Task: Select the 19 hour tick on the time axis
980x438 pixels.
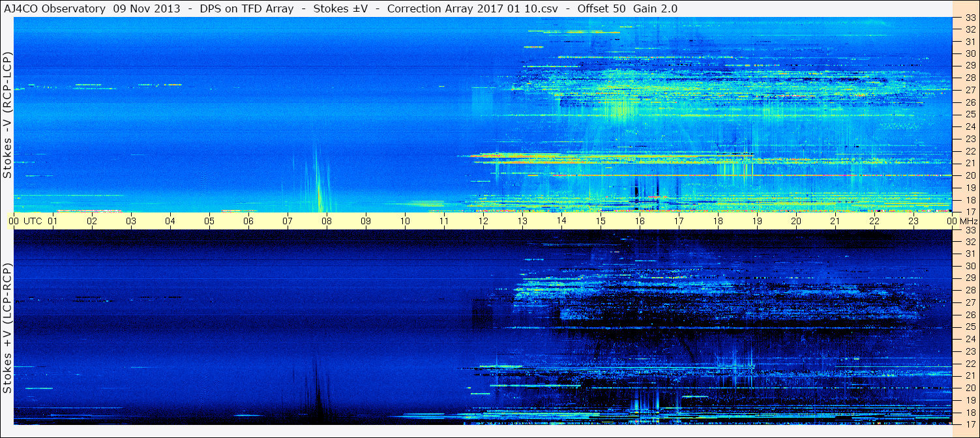Action: pos(757,221)
